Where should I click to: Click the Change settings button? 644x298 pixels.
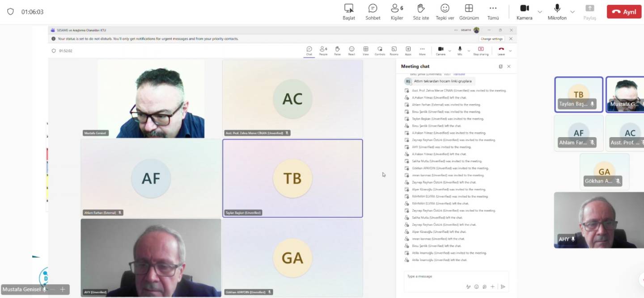[492, 39]
